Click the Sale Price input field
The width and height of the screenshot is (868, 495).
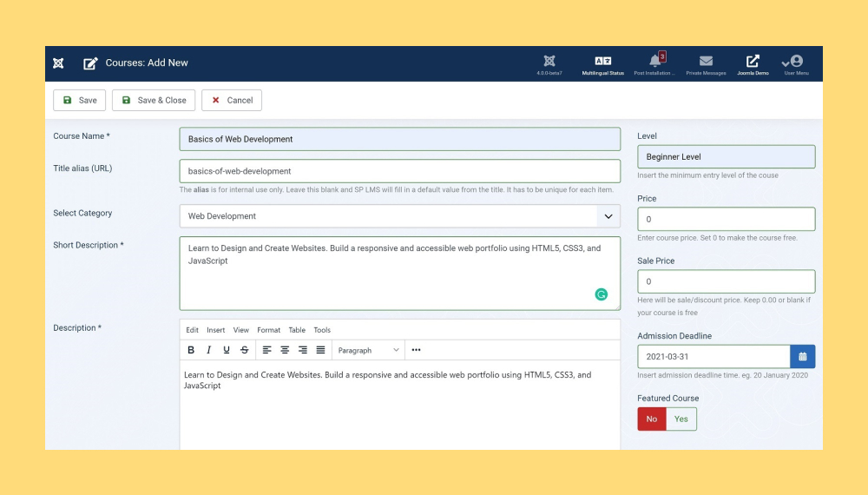(x=727, y=281)
